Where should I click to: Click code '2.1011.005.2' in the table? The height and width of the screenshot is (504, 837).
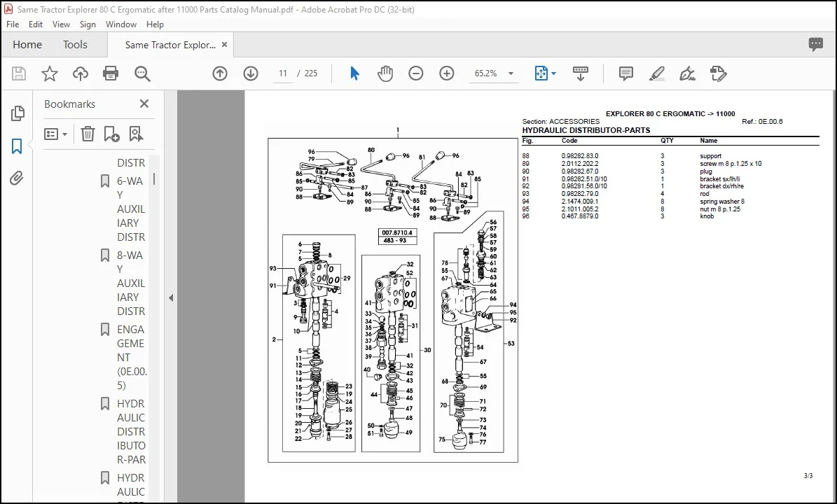580,209
